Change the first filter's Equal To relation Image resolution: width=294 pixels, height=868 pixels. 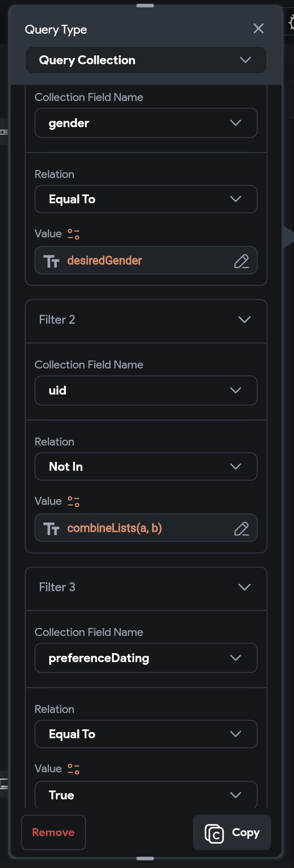pyautogui.click(x=146, y=199)
